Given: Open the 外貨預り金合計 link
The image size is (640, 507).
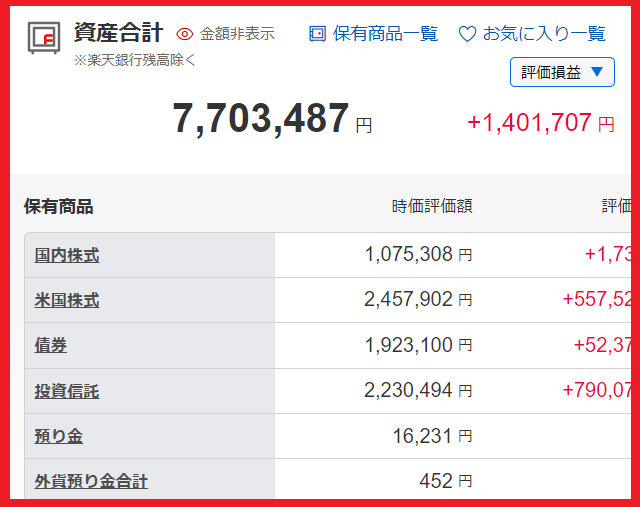Looking at the screenshot, I should click(91, 481).
